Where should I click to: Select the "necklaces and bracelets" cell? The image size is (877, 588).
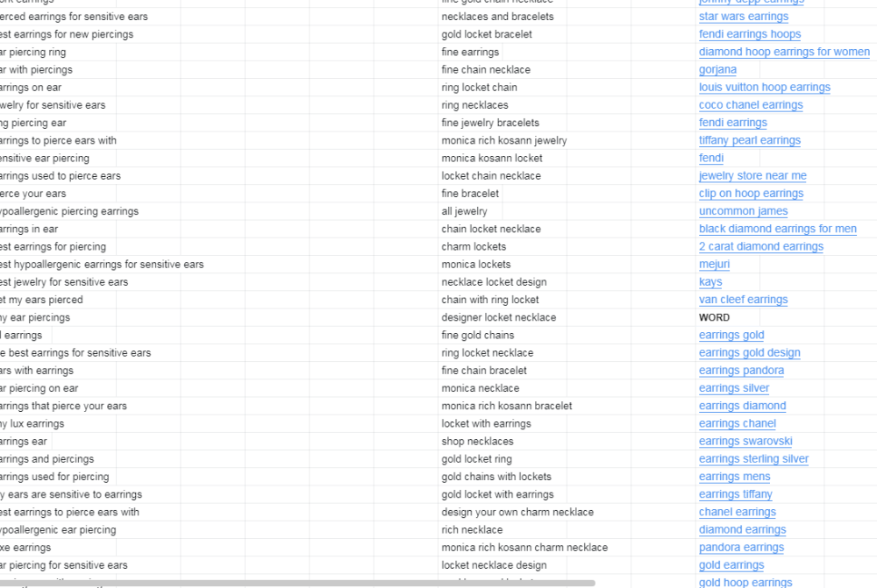pyautogui.click(x=497, y=17)
